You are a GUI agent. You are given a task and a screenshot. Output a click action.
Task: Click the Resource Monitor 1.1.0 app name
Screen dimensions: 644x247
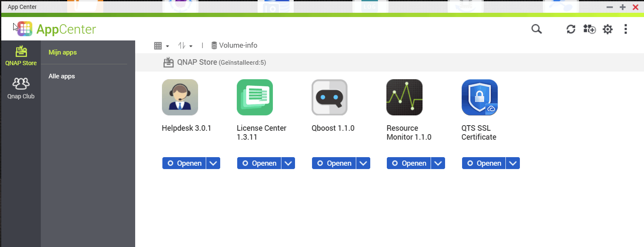tap(409, 132)
